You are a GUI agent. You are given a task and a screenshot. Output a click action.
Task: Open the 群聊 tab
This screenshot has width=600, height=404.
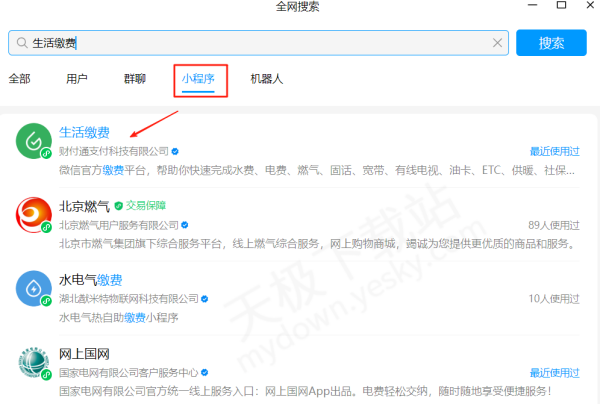click(135, 79)
